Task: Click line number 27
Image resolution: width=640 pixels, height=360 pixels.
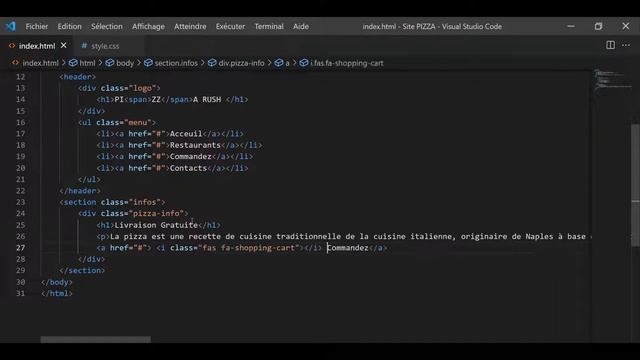Action: point(20,248)
